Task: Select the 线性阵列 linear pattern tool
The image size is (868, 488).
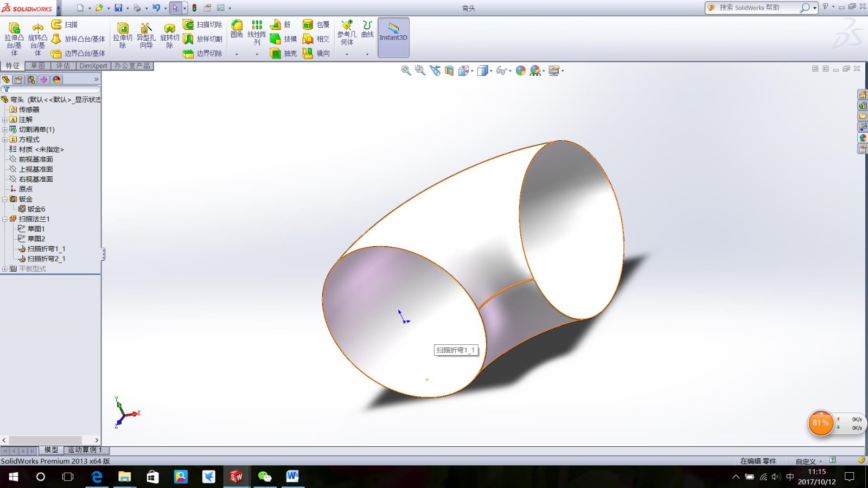Action: point(257,33)
